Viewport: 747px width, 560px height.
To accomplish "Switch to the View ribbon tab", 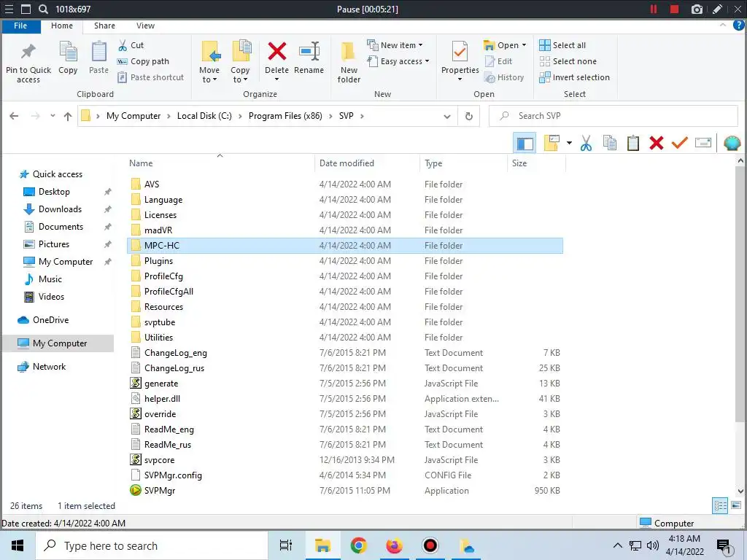I will (x=145, y=26).
